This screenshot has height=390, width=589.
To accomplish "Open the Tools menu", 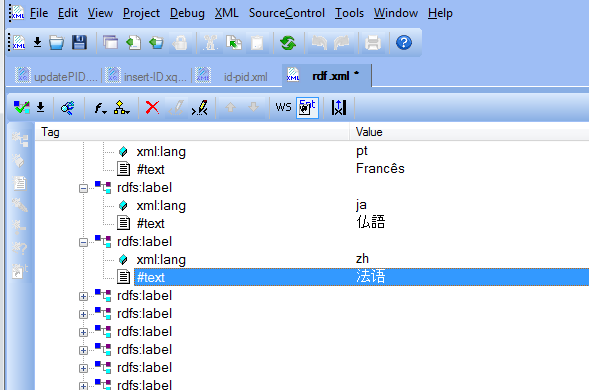I will click(349, 13).
